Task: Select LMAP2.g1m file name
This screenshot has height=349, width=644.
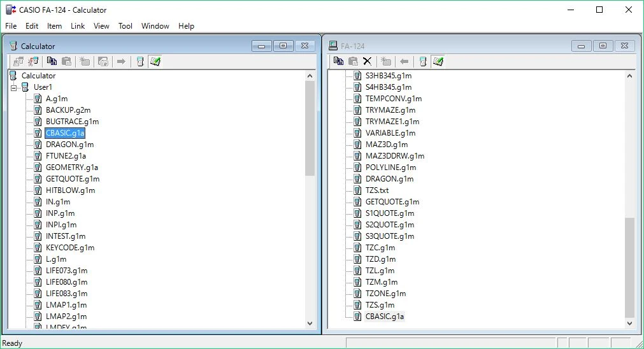Action: click(66, 317)
